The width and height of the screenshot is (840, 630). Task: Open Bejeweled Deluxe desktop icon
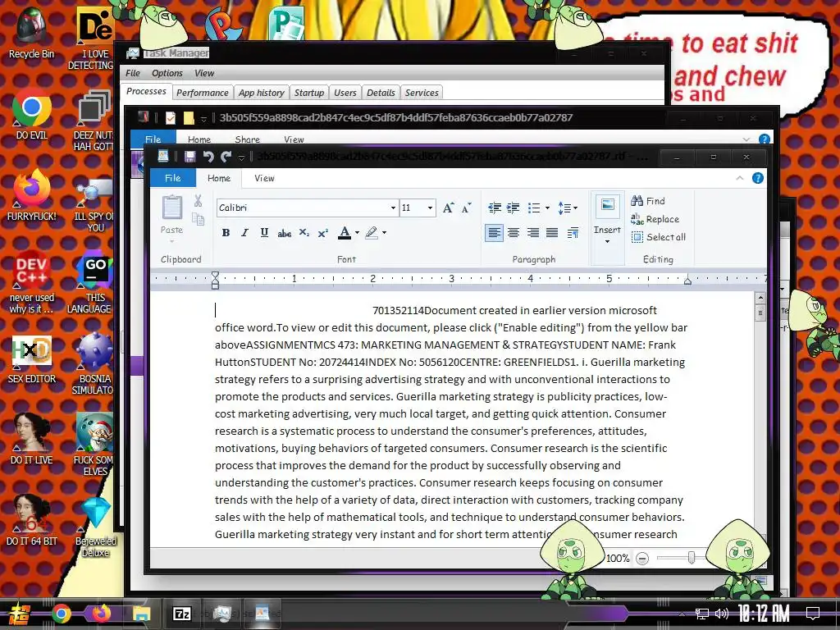point(95,527)
